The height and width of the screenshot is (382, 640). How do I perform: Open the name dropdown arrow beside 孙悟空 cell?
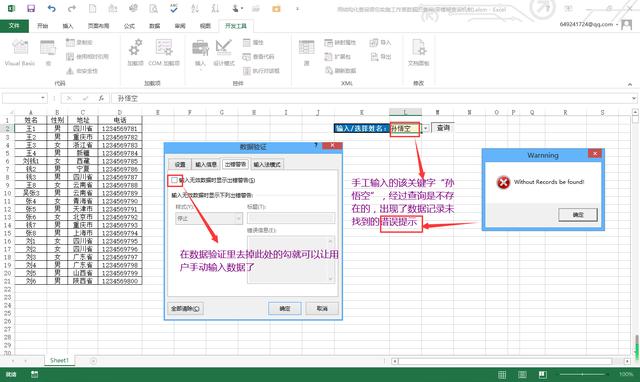(425, 129)
